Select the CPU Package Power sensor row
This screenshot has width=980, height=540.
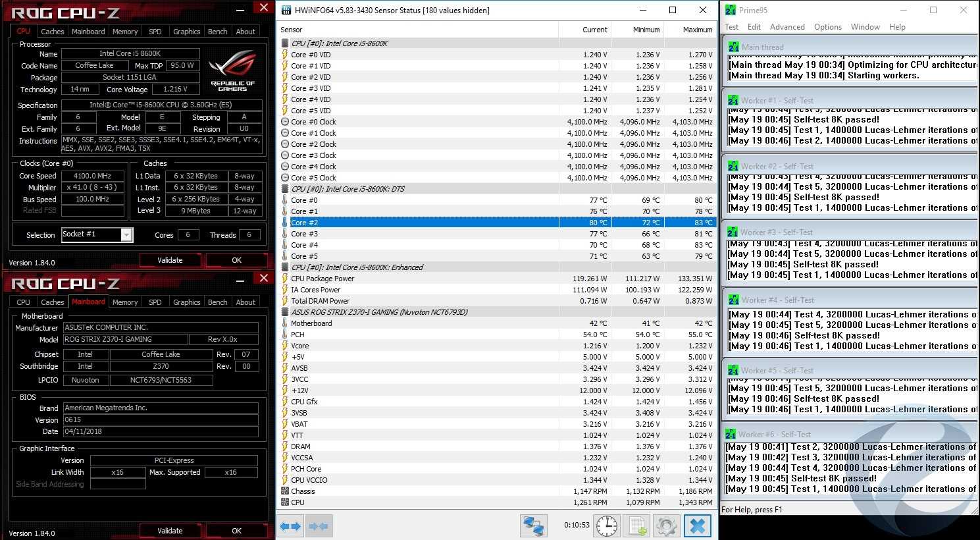pos(421,279)
